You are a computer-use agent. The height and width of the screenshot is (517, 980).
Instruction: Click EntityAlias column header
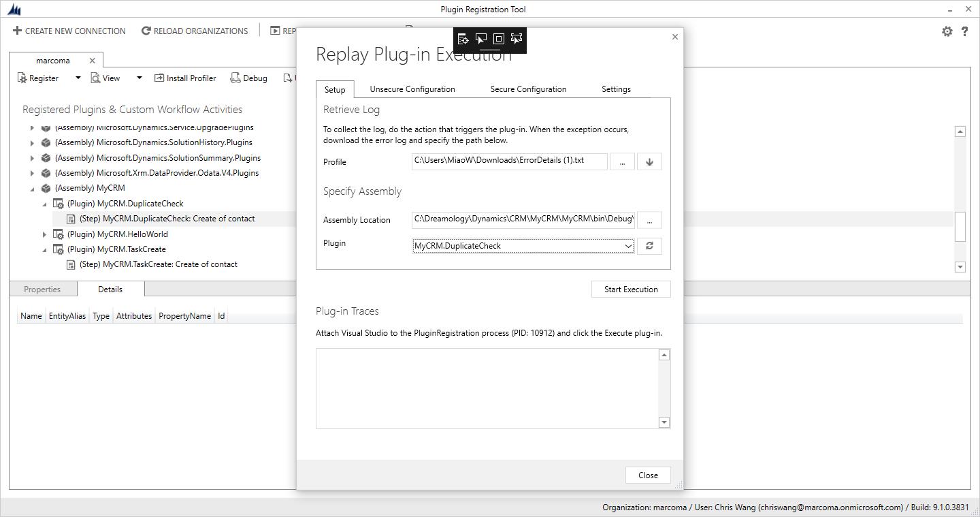click(67, 316)
